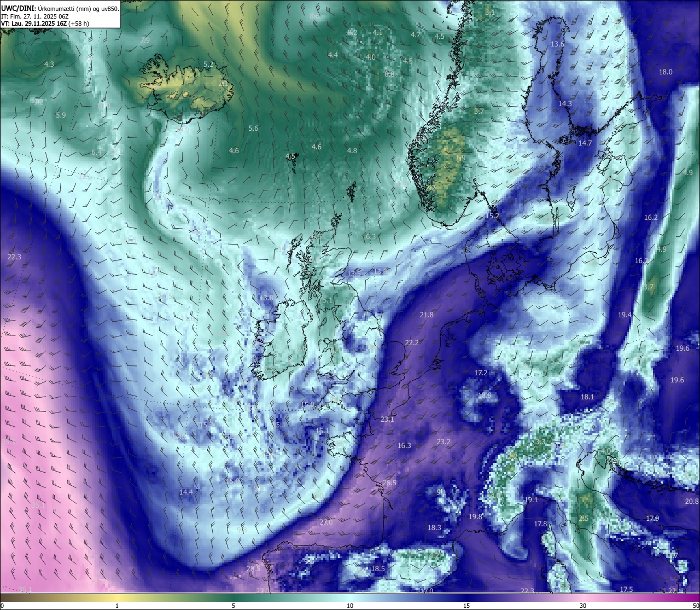Click the 'VT: Lau. 29.11.2025 16Z (+58 h)' line
700x610 pixels.
click(45, 24)
